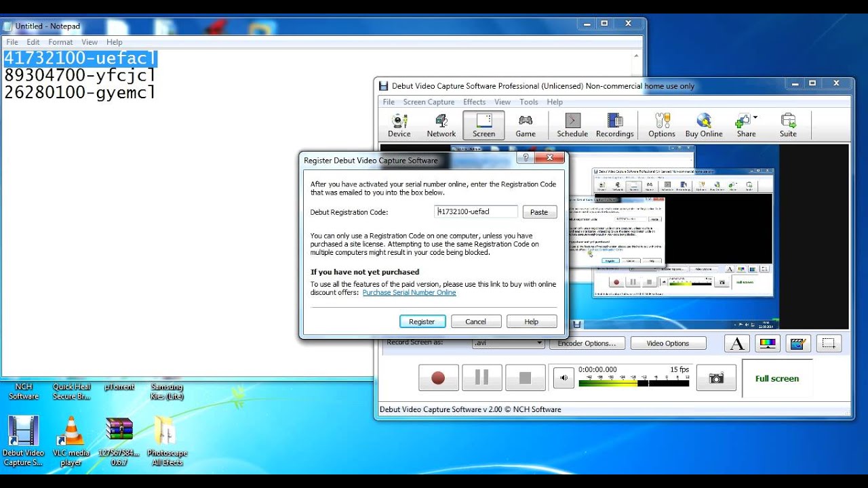The height and width of the screenshot is (488, 868).
Task: Open the Options toolbar icon
Action: [661, 125]
